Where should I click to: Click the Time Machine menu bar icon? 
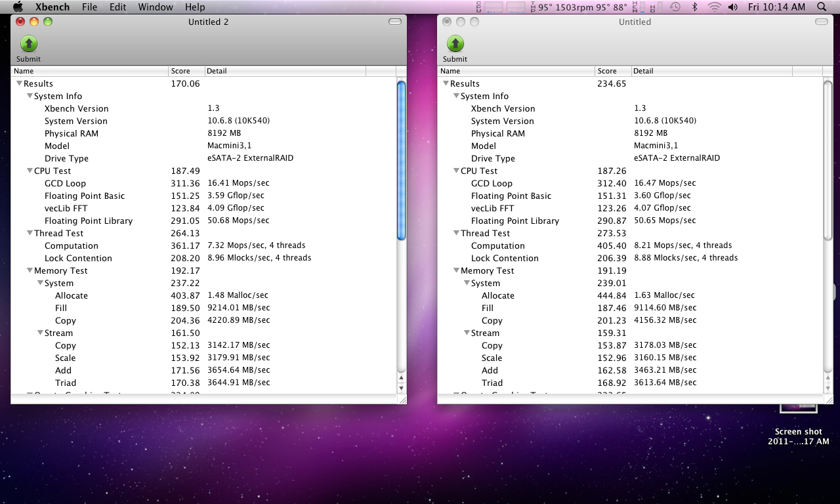click(x=675, y=7)
